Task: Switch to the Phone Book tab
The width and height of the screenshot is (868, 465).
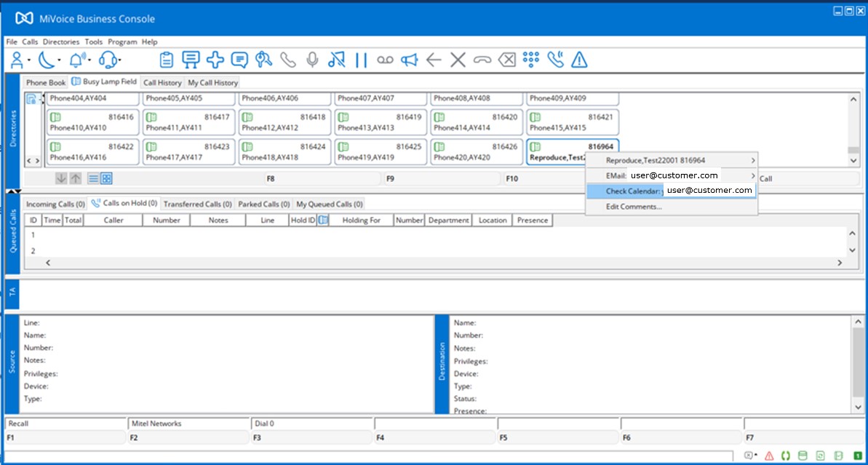Action: pos(46,82)
